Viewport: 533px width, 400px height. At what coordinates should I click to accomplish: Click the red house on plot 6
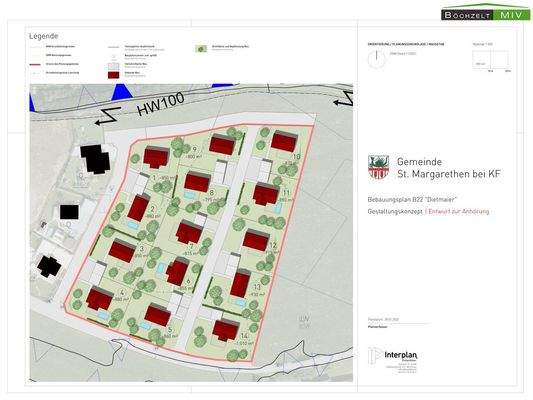pyautogui.click(x=177, y=271)
